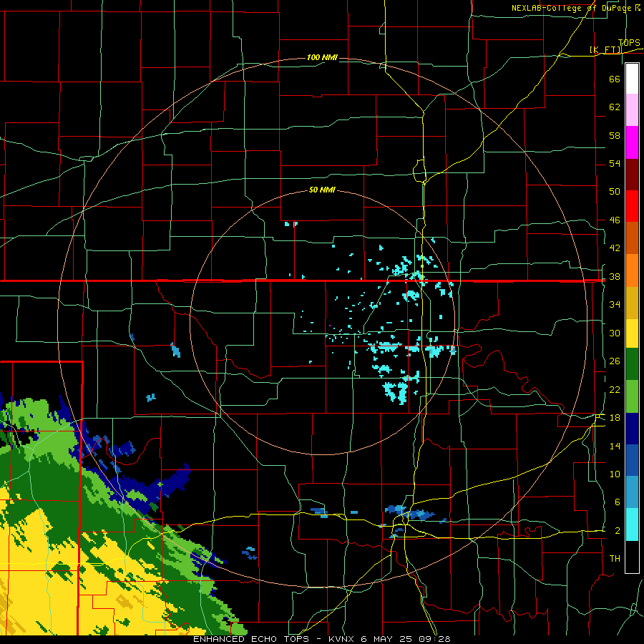Click the light orange legend swatch
This screenshot has height=644, width=644.
click(x=632, y=270)
